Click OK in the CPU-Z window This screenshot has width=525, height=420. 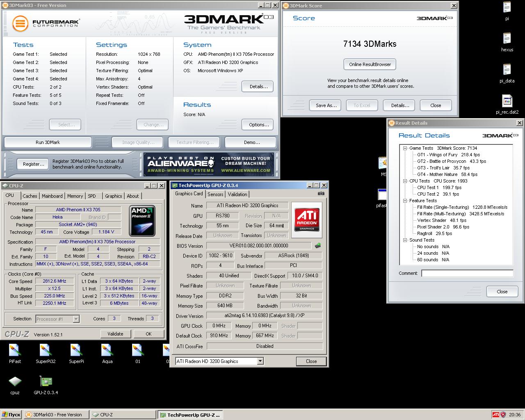click(x=148, y=334)
